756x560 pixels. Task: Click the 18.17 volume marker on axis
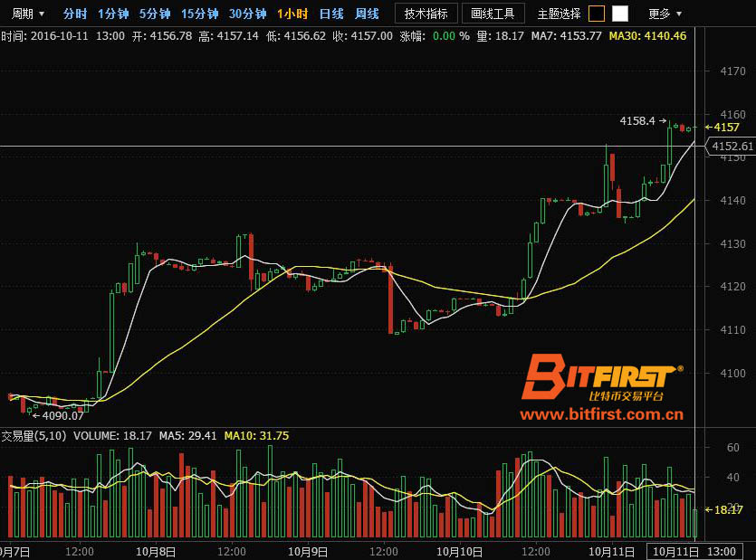(x=724, y=509)
